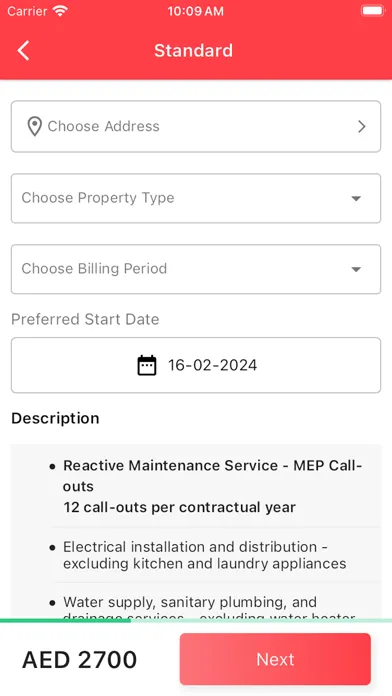392x696 pixels.
Task: Expand the Billing Period dropdown arrow
Action: [x=356, y=269]
